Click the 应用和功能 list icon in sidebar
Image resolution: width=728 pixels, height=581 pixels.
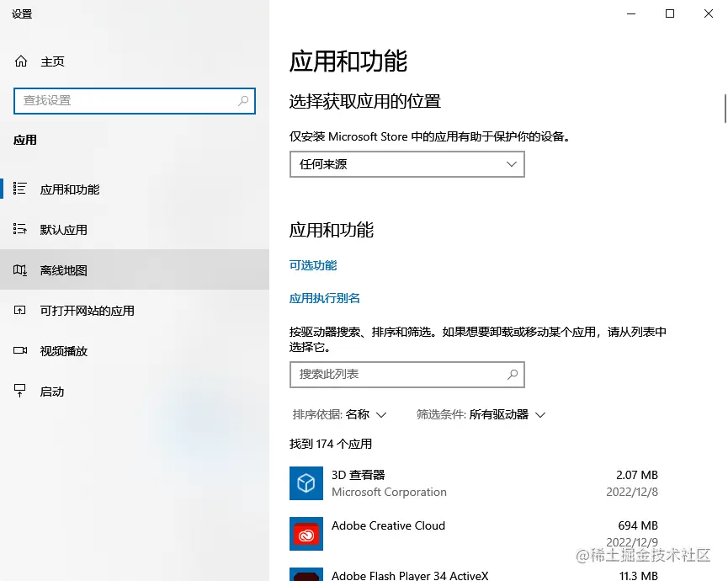pyautogui.click(x=19, y=189)
